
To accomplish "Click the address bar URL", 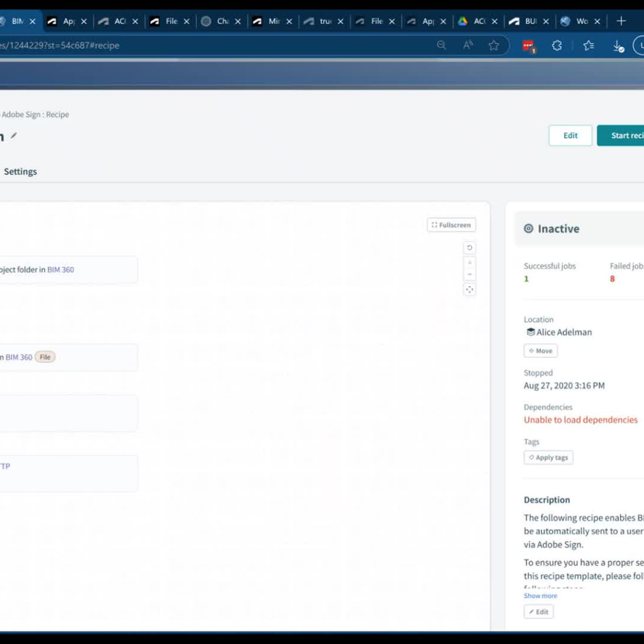I will [60, 45].
